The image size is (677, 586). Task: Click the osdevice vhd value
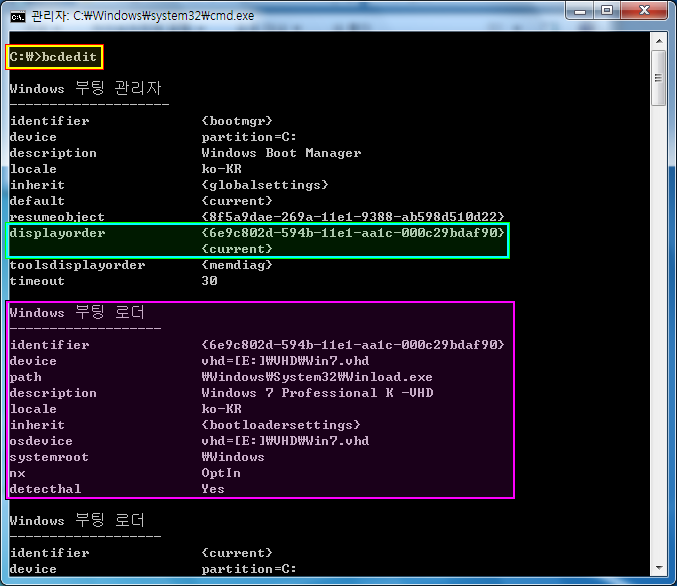(285, 440)
